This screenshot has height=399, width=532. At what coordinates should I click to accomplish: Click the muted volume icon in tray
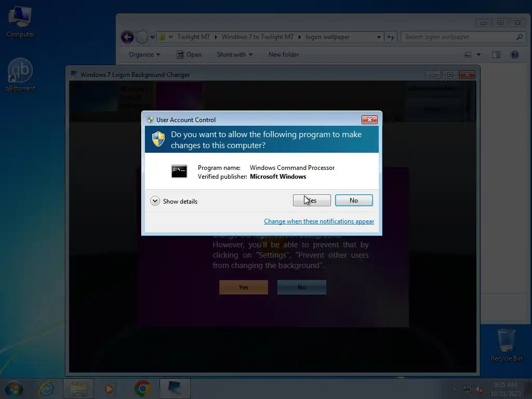point(480,389)
